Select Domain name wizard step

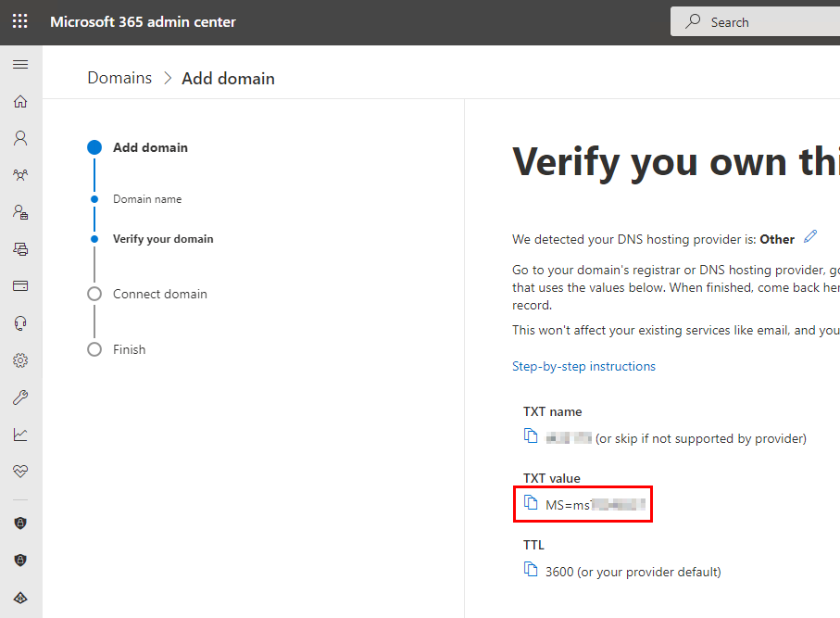[x=147, y=199]
